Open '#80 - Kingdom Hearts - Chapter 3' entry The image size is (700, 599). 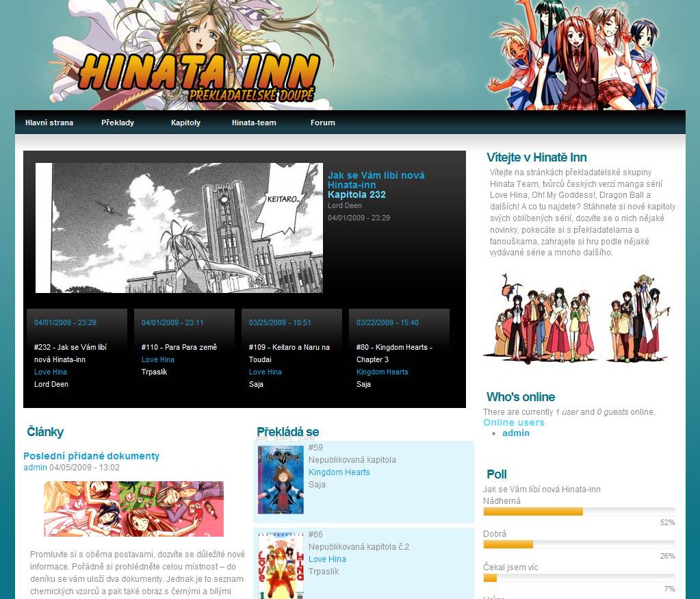(394, 353)
